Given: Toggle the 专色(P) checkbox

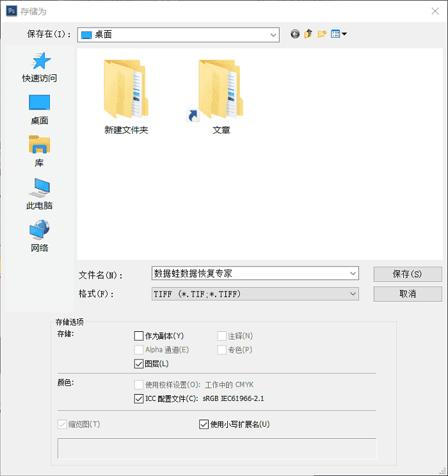Looking at the screenshot, I should 222,350.
